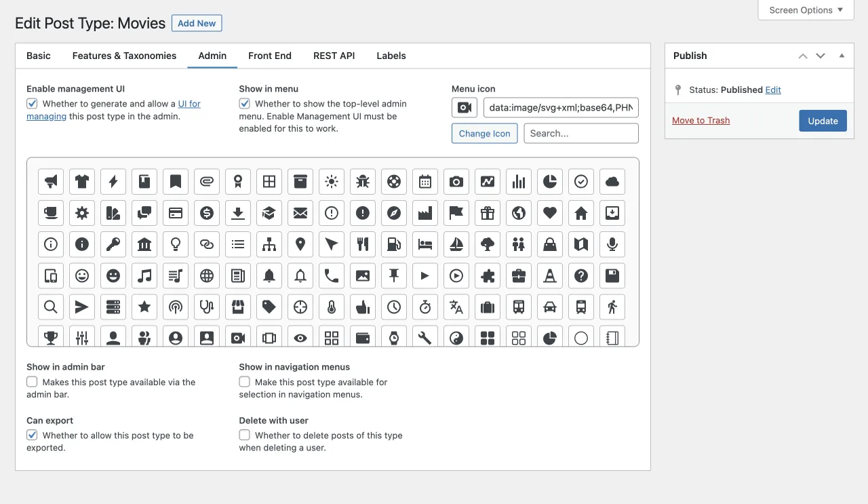Choose the trophy icon in the grid

point(51,336)
